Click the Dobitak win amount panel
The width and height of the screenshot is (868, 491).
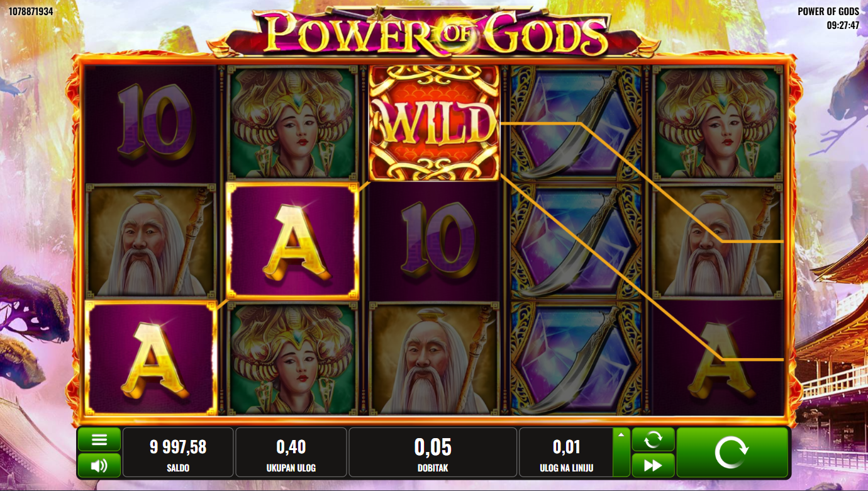tap(433, 453)
